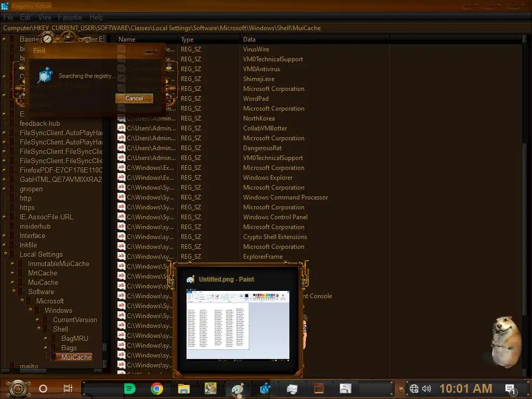Expand the BagMRU tree key
The width and height of the screenshot is (532, 399).
[46, 338]
